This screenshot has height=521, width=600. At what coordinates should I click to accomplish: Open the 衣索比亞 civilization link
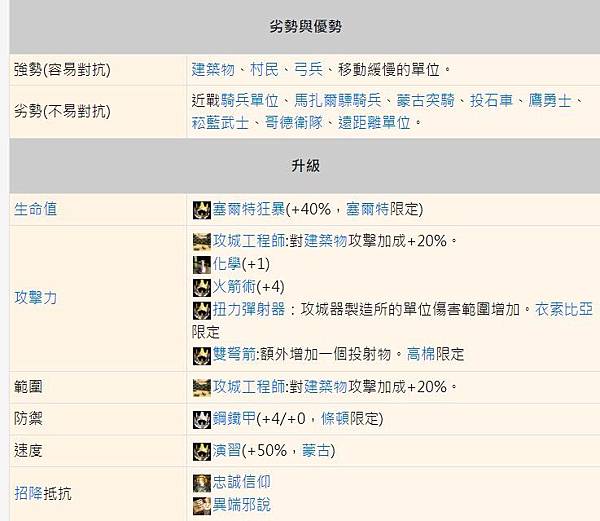(564, 309)
